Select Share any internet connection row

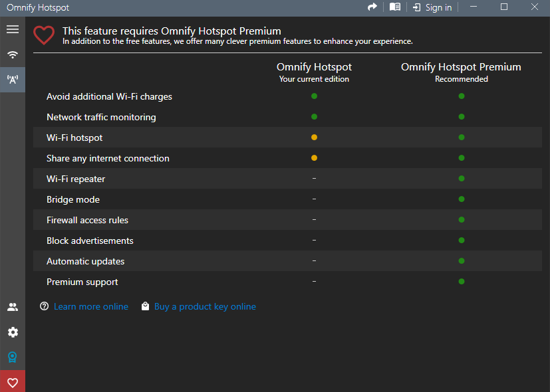(287, 158)
